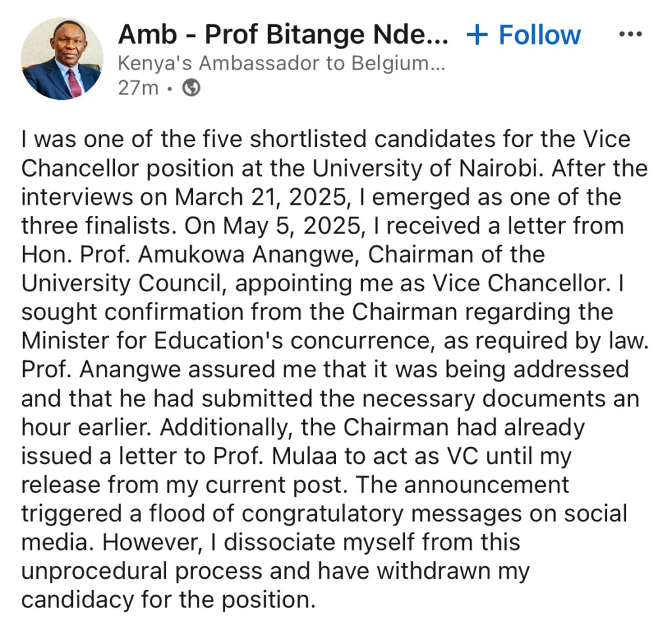Open the author's profile photo
Viewport: 672px width, 626px height.
62,58
